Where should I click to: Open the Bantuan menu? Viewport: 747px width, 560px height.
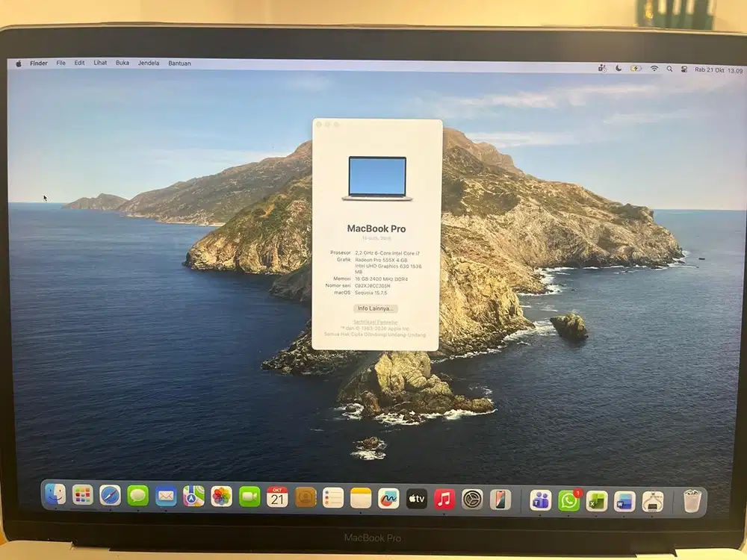point(179,63)
